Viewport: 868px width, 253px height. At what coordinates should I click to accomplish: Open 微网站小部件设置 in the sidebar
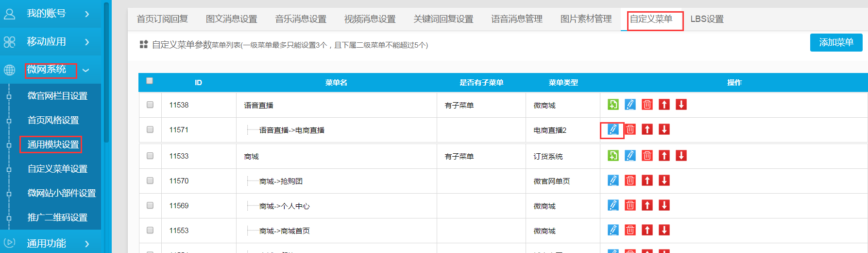[62, 193]
